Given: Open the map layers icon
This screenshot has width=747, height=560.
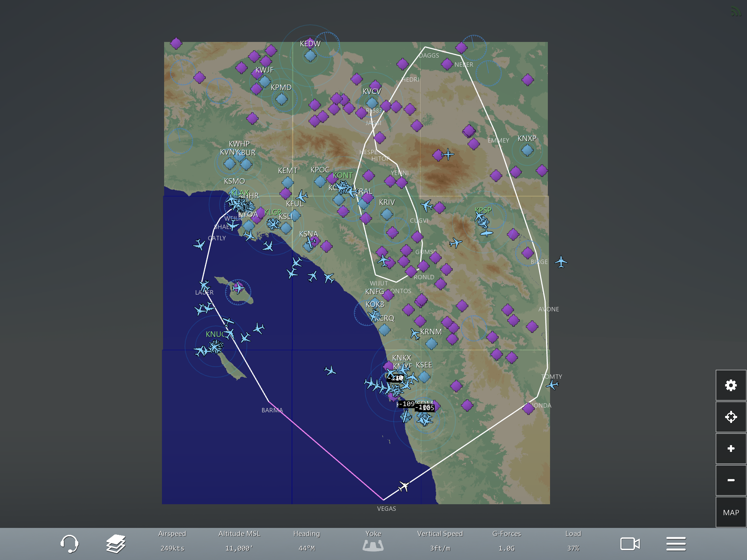Looking at the screenshot, I should 116,544.
